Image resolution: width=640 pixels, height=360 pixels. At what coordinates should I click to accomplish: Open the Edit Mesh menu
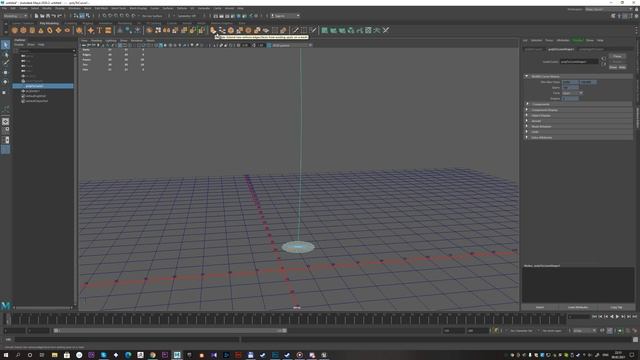pyautogui.click(x=101, y=8)
